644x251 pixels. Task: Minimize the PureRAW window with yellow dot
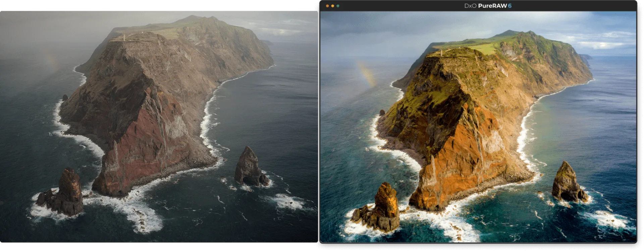click(x=332, y=6)
